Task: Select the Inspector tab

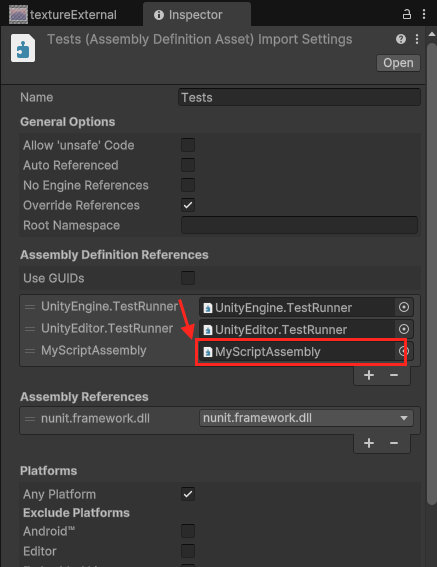Action: coord(197,14)
